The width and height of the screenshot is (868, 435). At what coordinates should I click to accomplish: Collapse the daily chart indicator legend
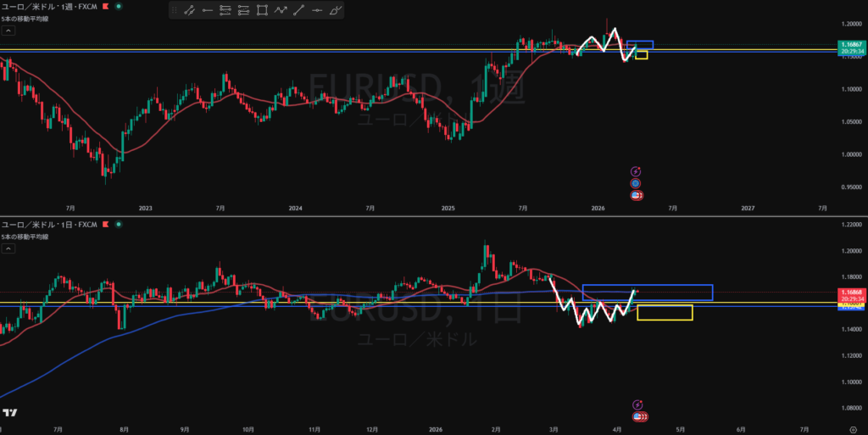(8, 248)
